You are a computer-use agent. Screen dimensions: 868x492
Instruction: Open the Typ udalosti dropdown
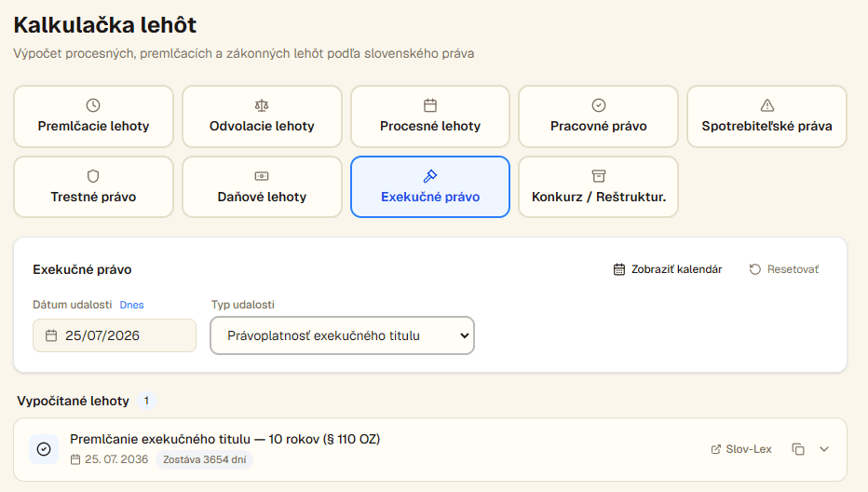(342, 335)
